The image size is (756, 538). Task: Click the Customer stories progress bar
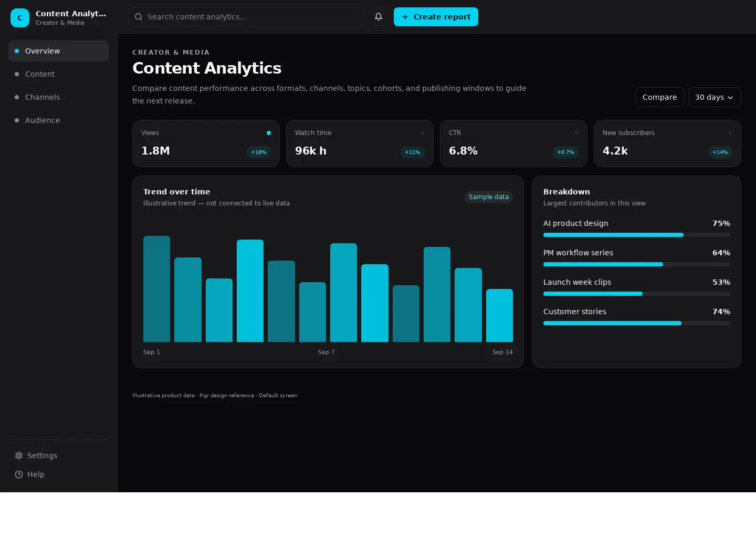637,323
